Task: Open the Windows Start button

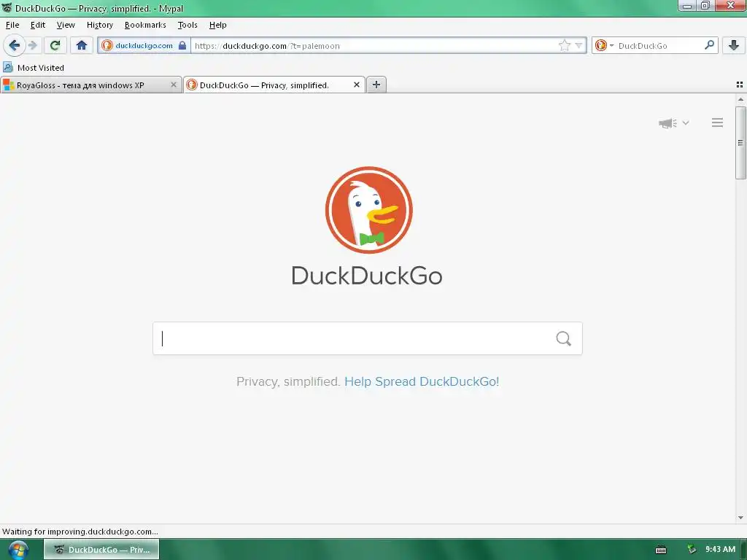Action: pos(18,550)
